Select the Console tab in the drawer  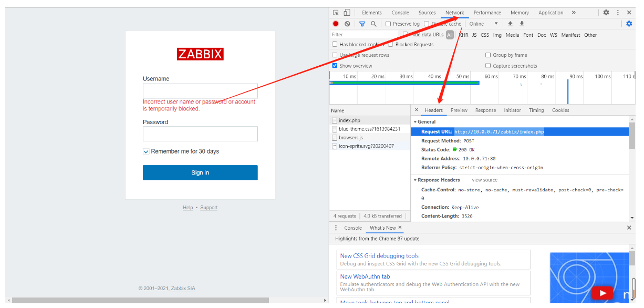[353, 228]
